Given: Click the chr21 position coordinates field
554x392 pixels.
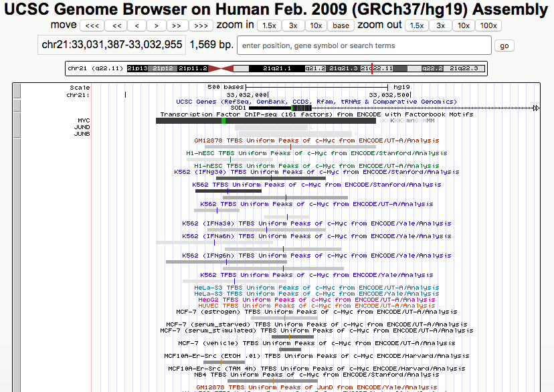Looking at the screenshot, I should click(111, 45).
